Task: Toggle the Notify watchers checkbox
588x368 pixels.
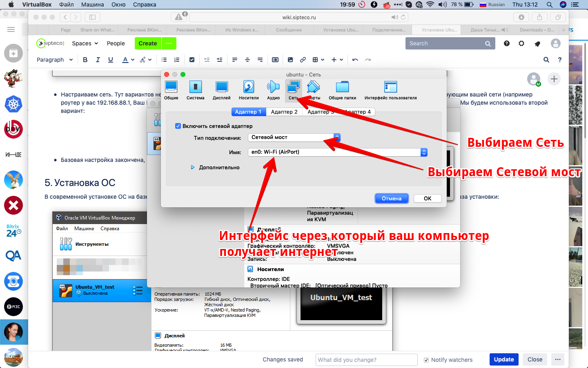Action: [x=426, y=360]
